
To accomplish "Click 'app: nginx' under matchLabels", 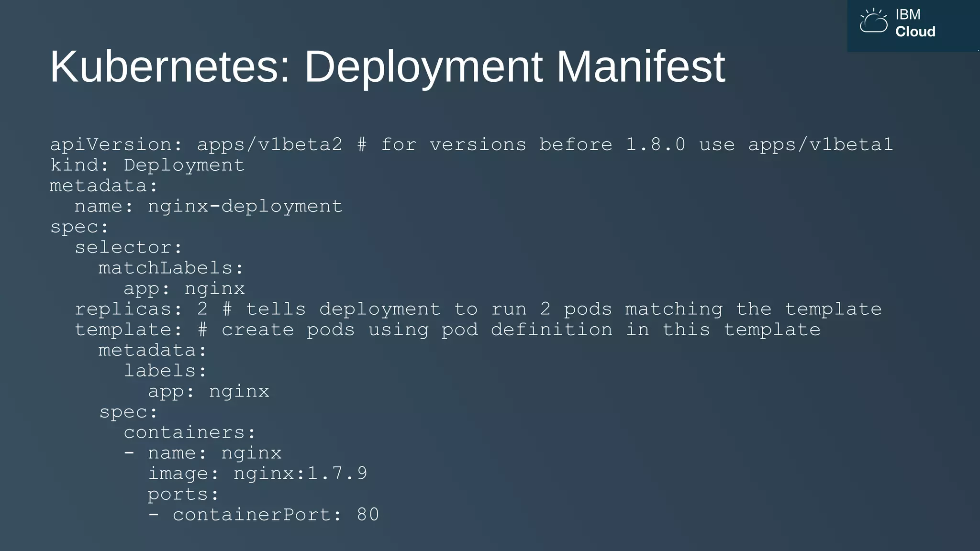I will click(184, 288).
